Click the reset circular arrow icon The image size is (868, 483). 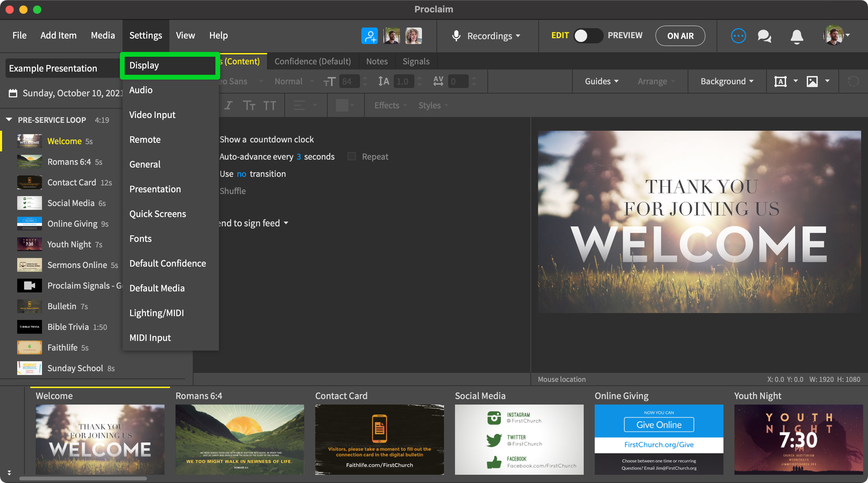853,82
